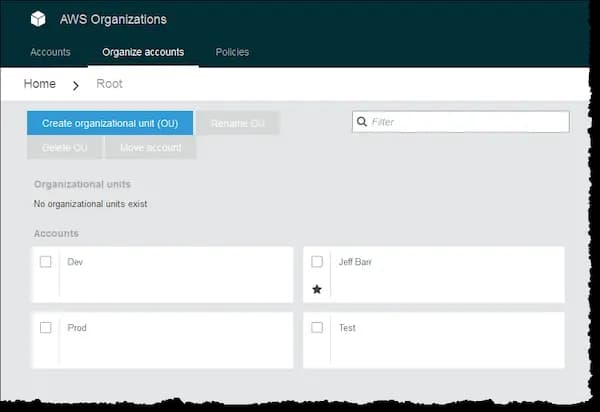Image resolution: width=600 pixels, height=412 pixels.
Task: Click the magnifier icon in Filter box
Action: click(362, 122)
